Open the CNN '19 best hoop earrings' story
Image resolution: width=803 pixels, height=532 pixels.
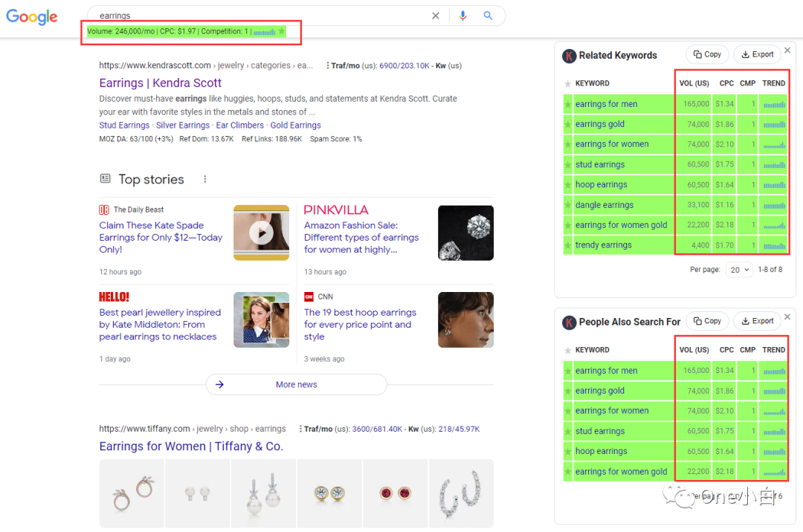point(360,324)
